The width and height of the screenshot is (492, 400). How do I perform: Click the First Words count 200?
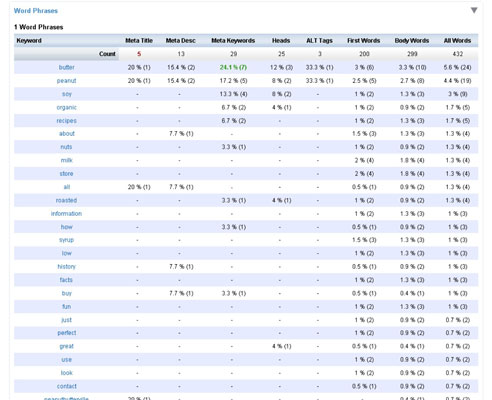pyautogui.click(x=364, y=54)
